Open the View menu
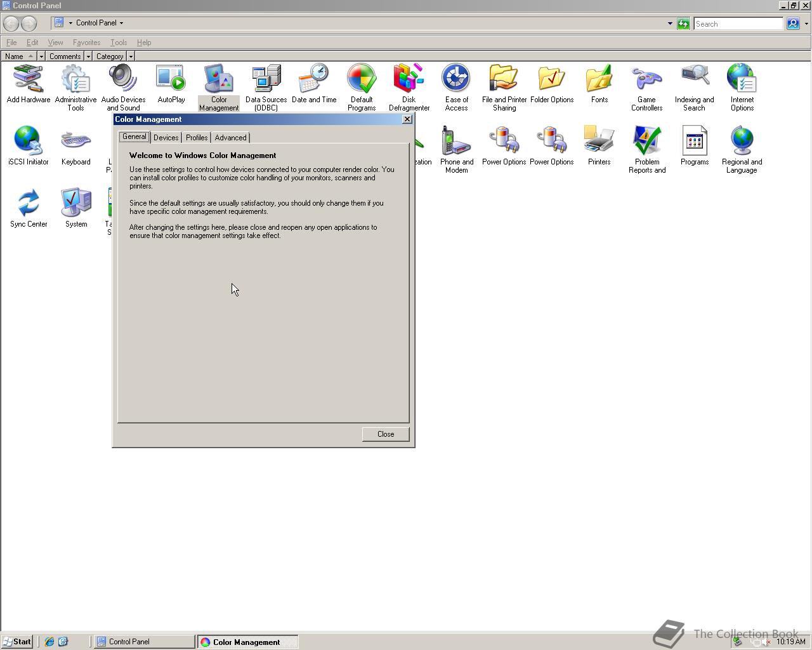The width and height of the screenshot is (812, 650). pos(55,43)
